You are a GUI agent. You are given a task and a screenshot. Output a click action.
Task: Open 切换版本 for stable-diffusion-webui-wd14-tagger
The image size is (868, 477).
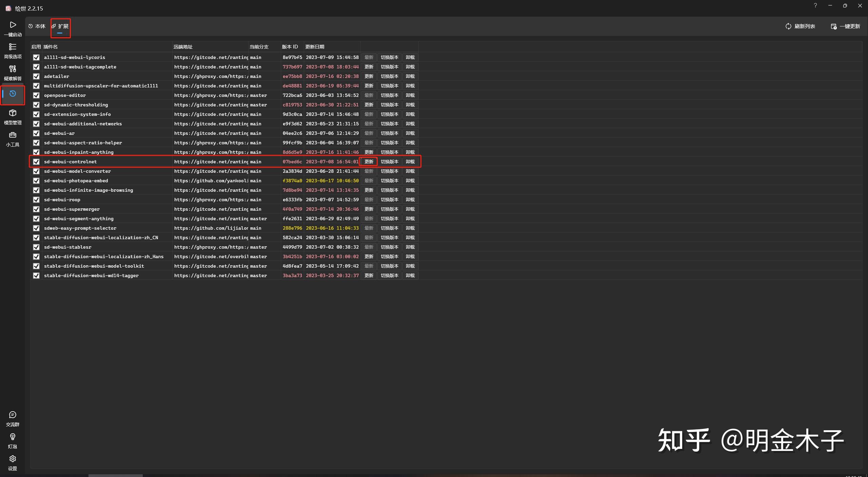[x=389, y=275]
